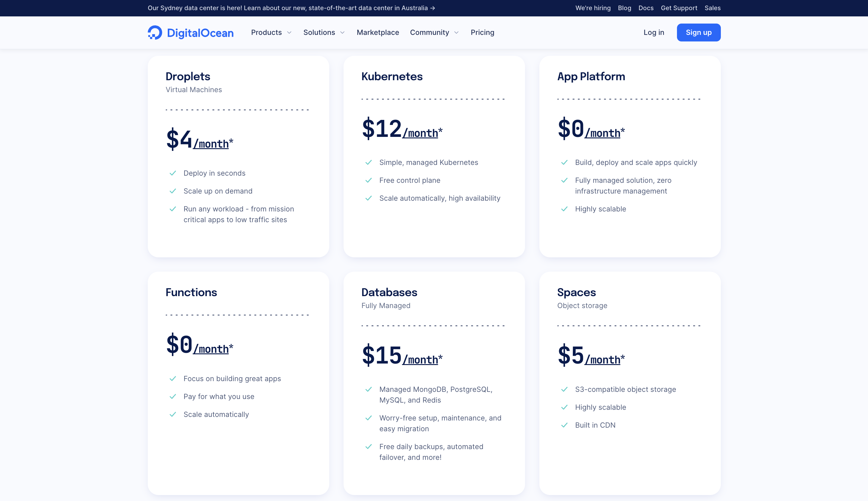
Task: Open the Sydney data center announcement
Action: tap(291, 8)
